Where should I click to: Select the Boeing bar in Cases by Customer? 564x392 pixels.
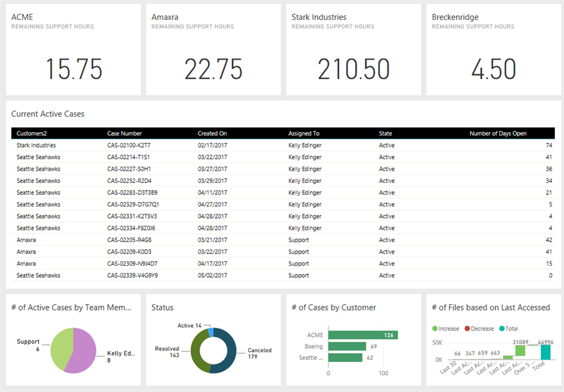[x=347, y=346]
